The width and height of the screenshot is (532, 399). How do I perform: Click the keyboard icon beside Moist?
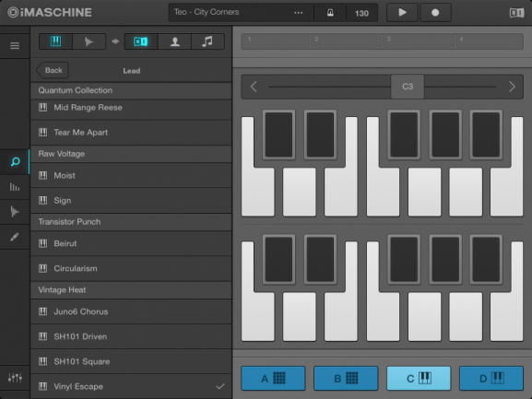[42, 176]
